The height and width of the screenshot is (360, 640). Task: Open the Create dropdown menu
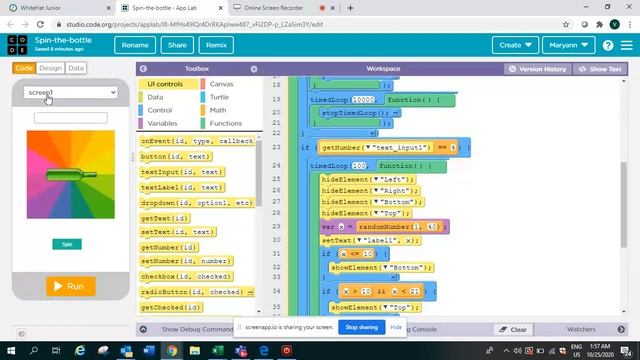pyautogui.click(x=515, y=45)
